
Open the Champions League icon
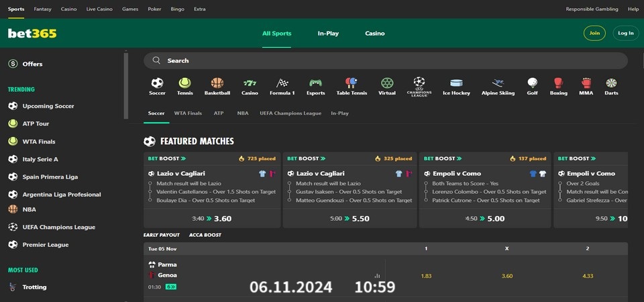[x=419, y=87]
